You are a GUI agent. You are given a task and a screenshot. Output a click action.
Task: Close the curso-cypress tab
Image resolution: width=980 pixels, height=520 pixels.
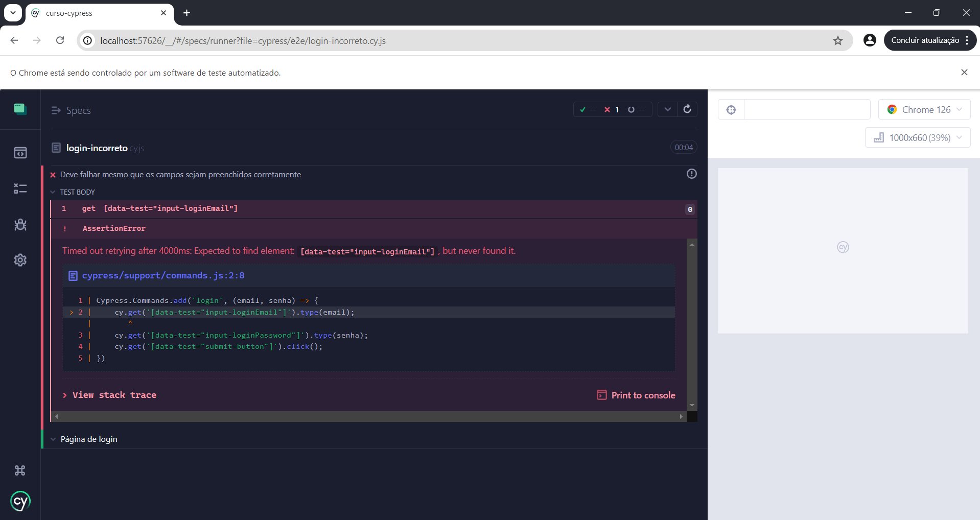164,13
